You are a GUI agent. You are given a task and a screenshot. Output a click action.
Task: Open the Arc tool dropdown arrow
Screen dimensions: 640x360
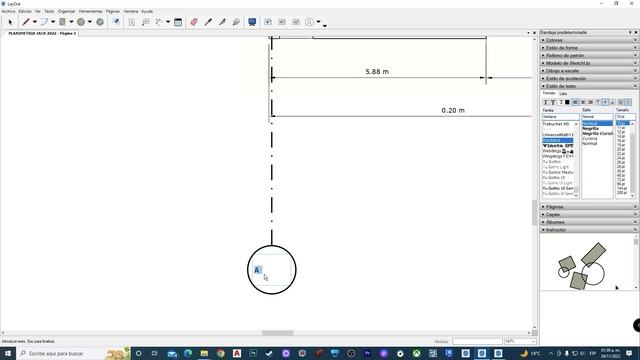[x=53, y=22]
